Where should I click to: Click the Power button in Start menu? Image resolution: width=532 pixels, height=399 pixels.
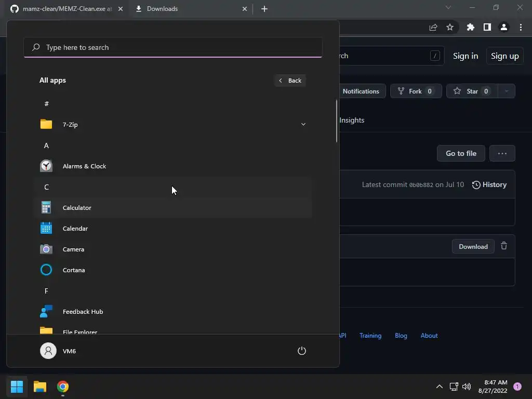pyautogui.click(x=302, y=351)
